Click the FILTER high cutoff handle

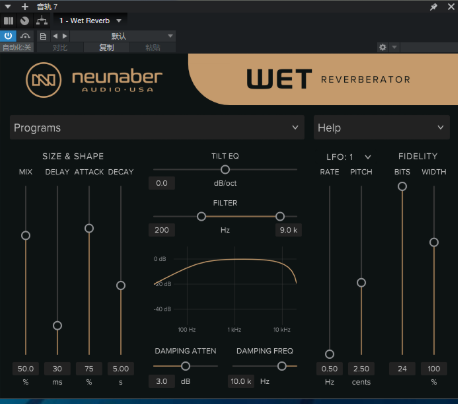(280, 217)
